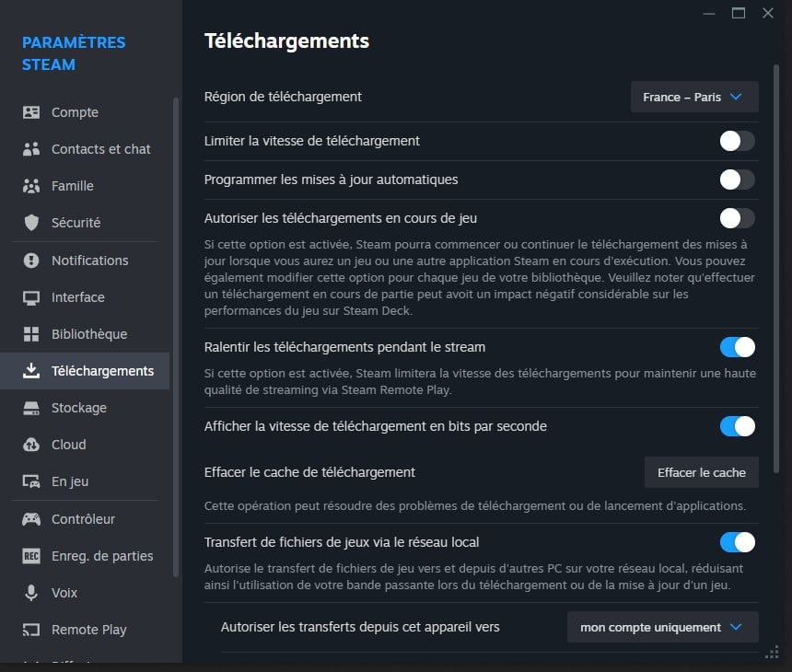Open Enreg. de parties settings
Screen dimensions: 792x672
102,556
